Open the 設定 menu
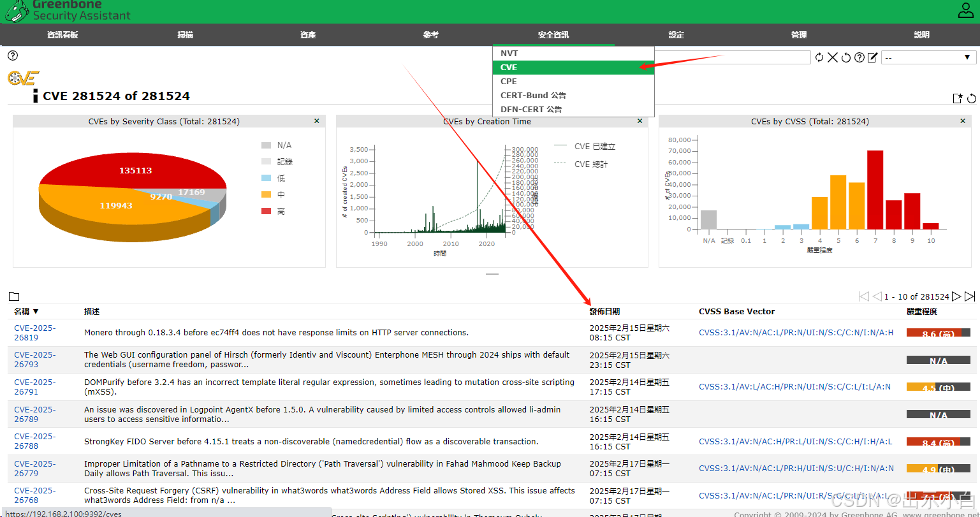This screenshot has width=980, height=517. (676, 35)
